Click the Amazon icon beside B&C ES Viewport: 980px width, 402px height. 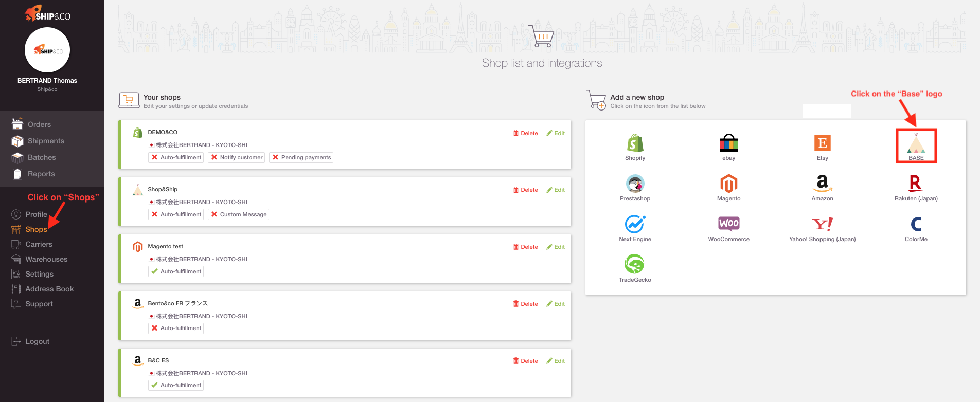click(138, 360)
